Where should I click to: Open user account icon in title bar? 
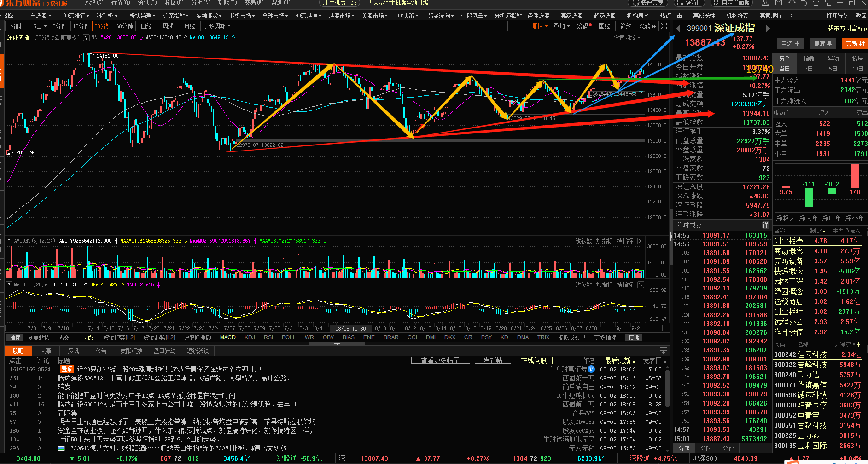pyautogui.click(x=766, y=3)
